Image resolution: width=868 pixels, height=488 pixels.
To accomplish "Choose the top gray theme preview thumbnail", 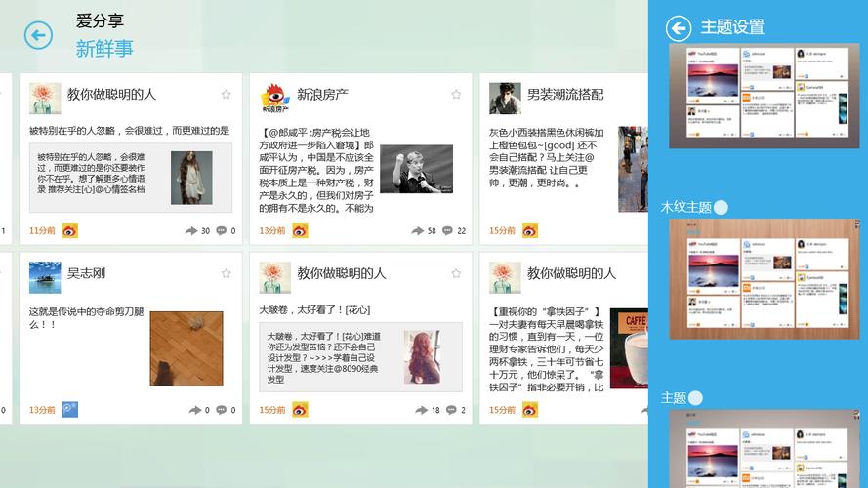I will point(764,96).
